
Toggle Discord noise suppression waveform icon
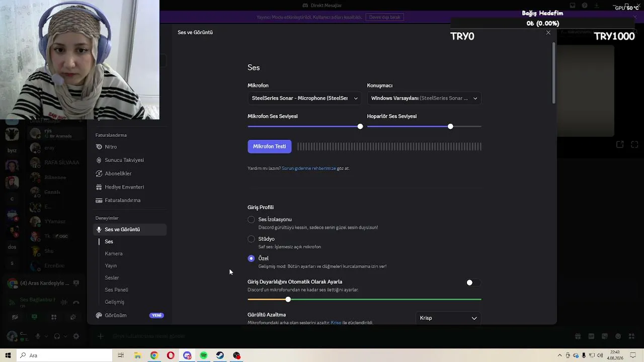[x=64, y=302]
